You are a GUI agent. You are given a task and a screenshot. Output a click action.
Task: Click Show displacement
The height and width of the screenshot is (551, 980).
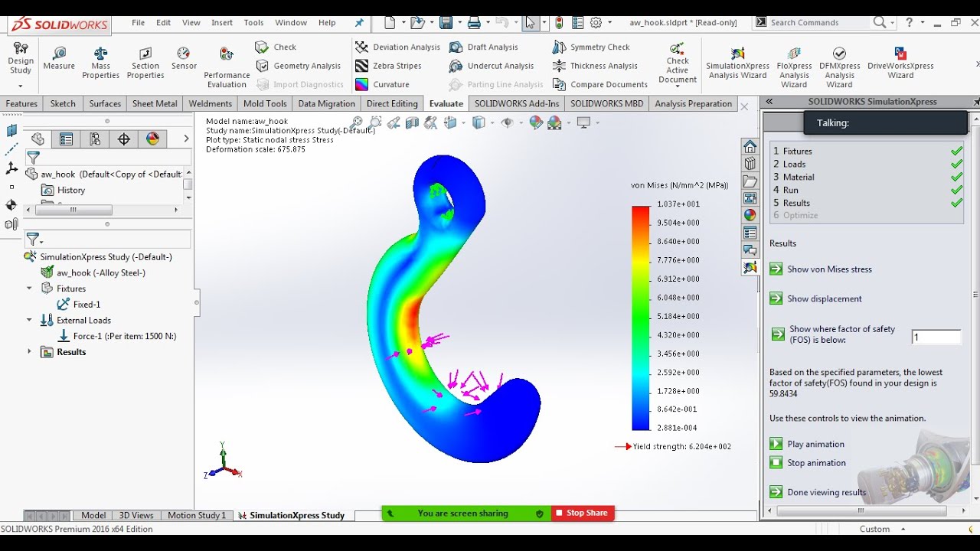pos(816,298)
